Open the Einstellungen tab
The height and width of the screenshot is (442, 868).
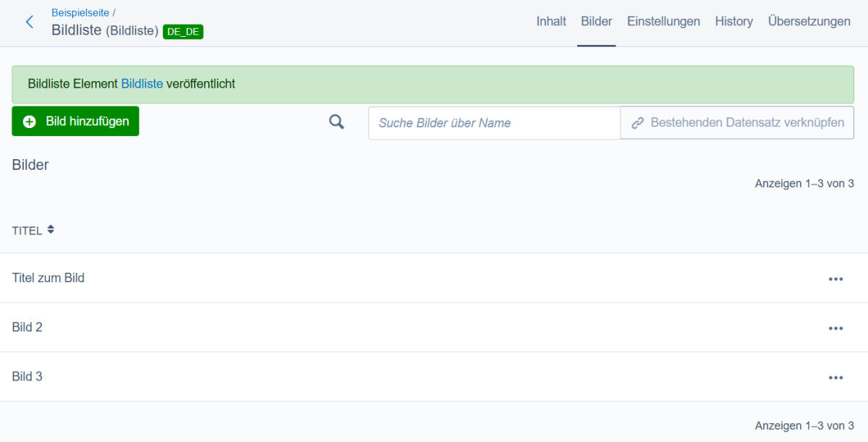click(x=663, y=22)
